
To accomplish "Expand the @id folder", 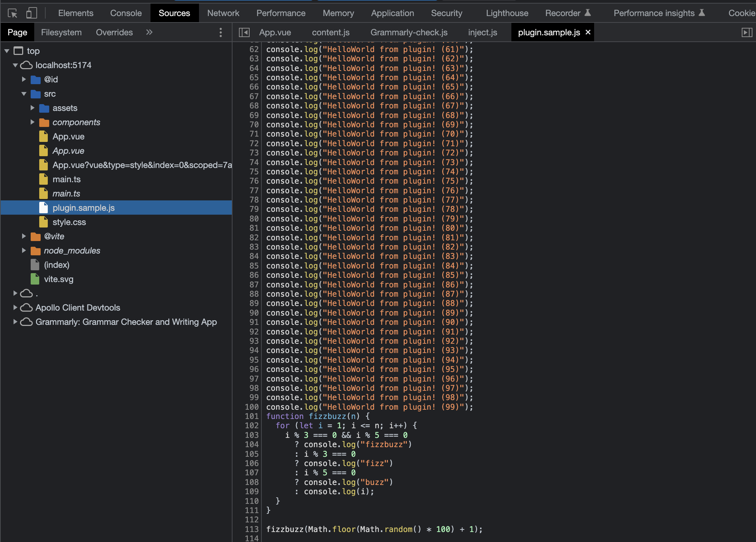I will pos(24,79).
